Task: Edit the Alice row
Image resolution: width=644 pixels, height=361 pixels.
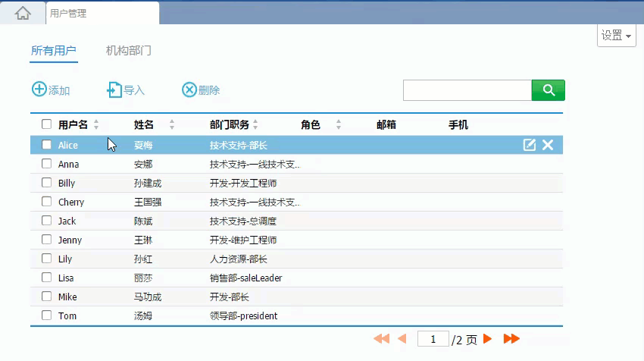Action: [529, 145]
